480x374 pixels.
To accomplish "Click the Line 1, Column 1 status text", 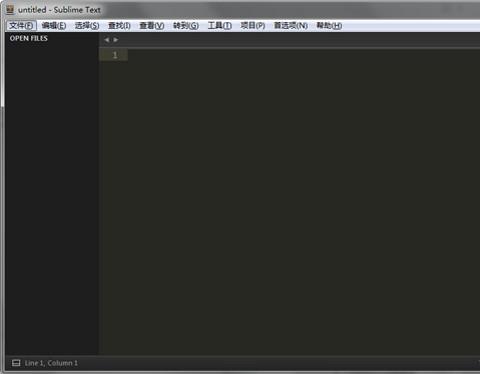I will click(x=51, y=363).
